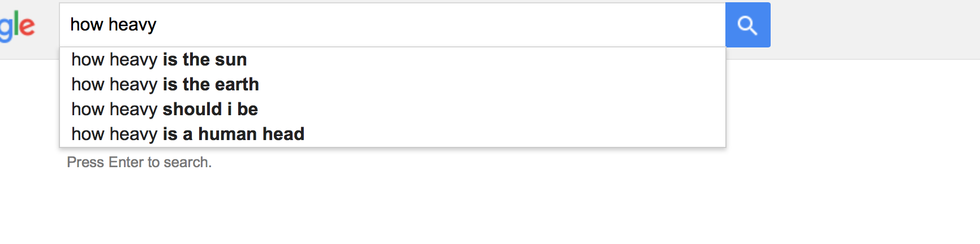Image resolution: width=980 pixels, height=244 pixels.
Task: Click the blue magnifying glass search button
Action: pyautogui.click(x=747, y=25)
